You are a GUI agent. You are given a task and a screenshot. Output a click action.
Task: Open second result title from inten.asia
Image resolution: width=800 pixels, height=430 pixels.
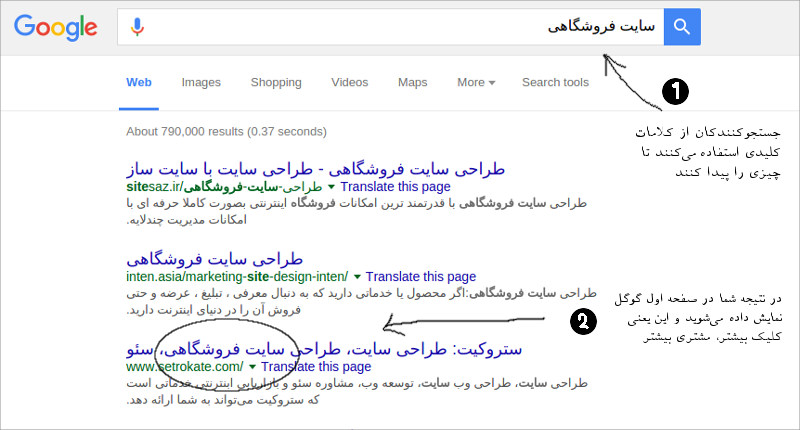click(214, 259)
